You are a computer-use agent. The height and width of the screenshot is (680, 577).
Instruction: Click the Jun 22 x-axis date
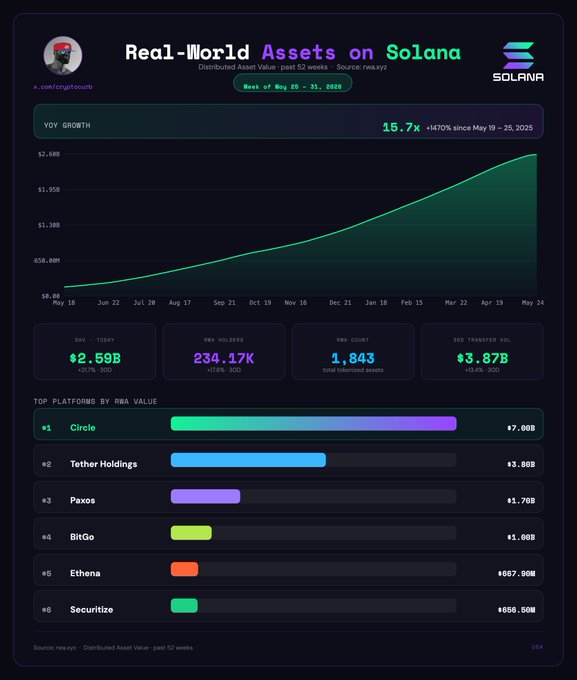click(x=108, y=303)
